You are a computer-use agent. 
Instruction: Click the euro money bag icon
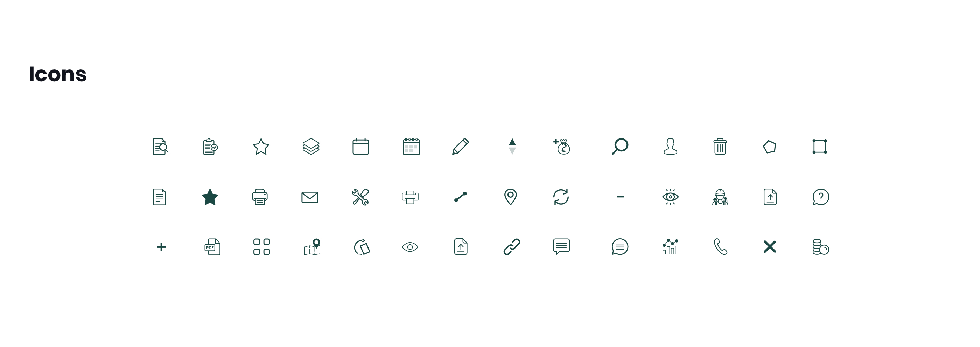click(561, 146)
